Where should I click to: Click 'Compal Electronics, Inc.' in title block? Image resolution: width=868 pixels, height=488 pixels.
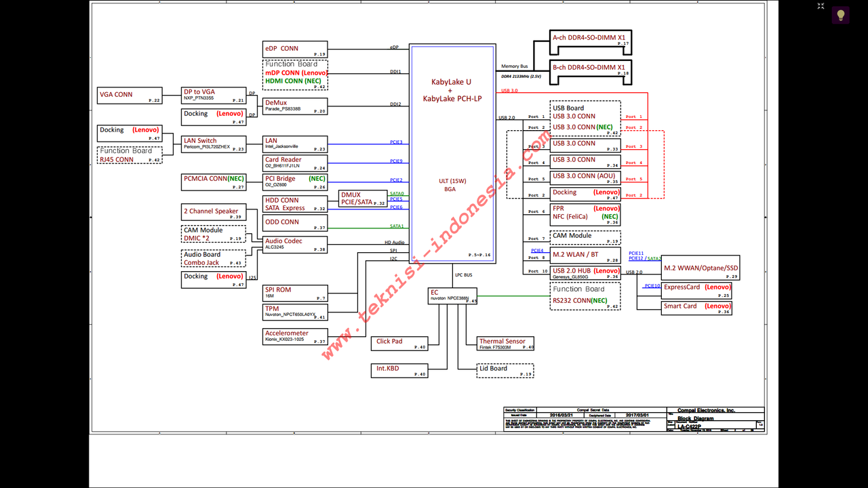tap(706, 411)
